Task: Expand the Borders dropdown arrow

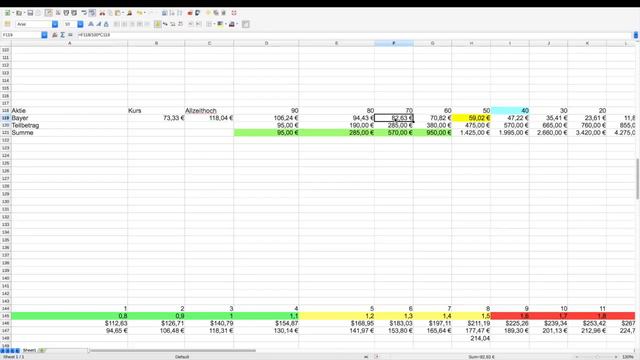Action: (x=214, y=24)
